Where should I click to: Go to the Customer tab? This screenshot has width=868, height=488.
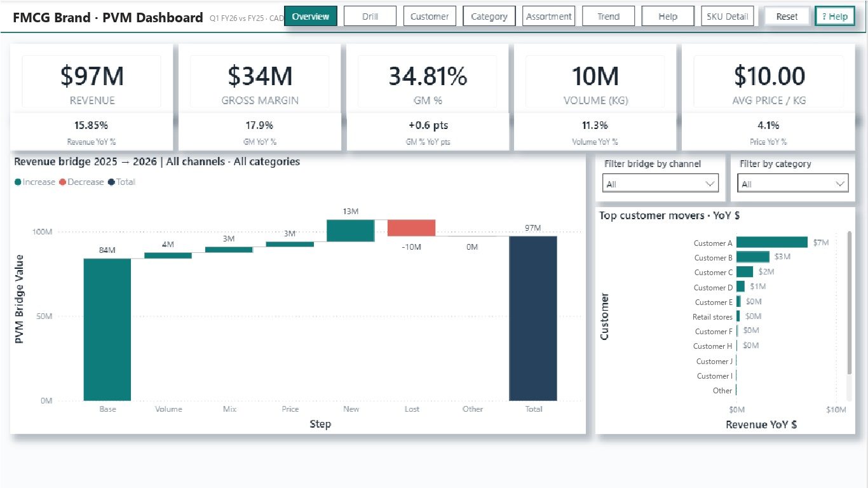pos(430,17)
